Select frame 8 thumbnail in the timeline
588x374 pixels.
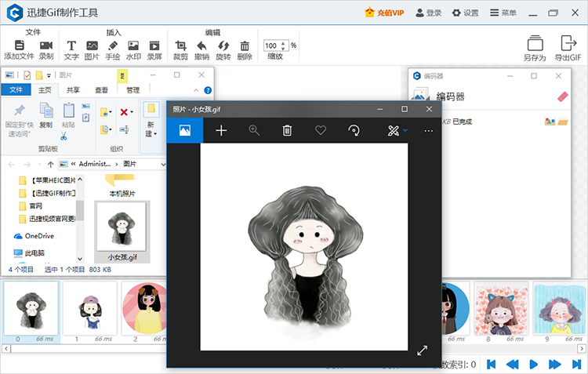pyautogui.click(x=502, y=309)
